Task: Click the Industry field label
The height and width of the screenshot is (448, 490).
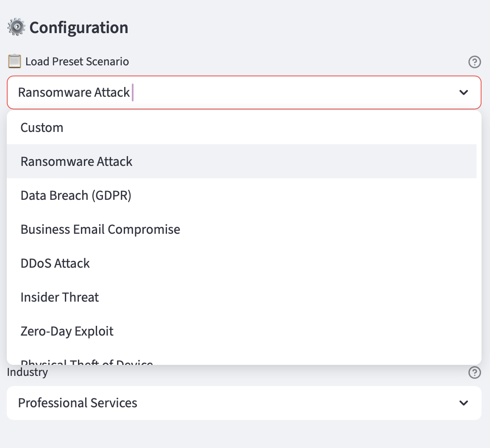Action: coord(28,372)
